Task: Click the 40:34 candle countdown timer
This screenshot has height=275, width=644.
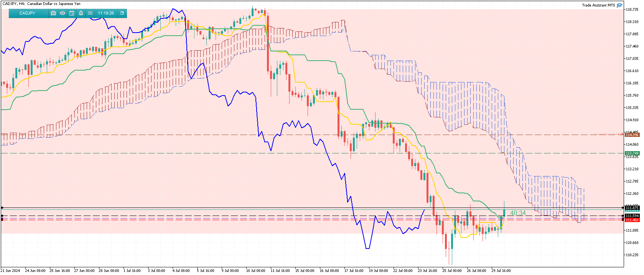Action: [x=518, y=213]
